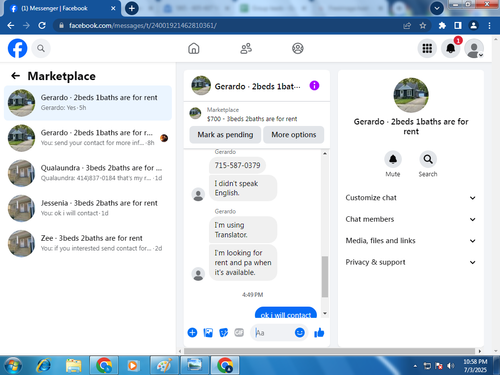Choose a sticker icon in composer
Viewport: 500px width, 375px height.
click(x=223, y=332)
